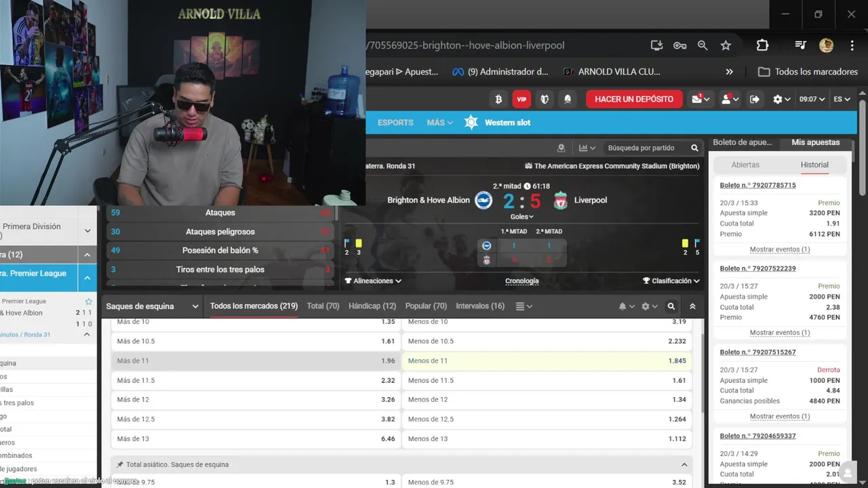Click the markets search magnifier icon
Screen dimensions: 868x488
point(671,306)
